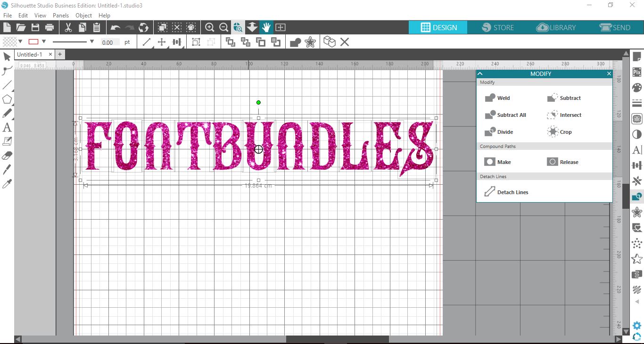
Task: Open line color dropdown arrow
Action: pyautogui.click(x=44, y=42)
